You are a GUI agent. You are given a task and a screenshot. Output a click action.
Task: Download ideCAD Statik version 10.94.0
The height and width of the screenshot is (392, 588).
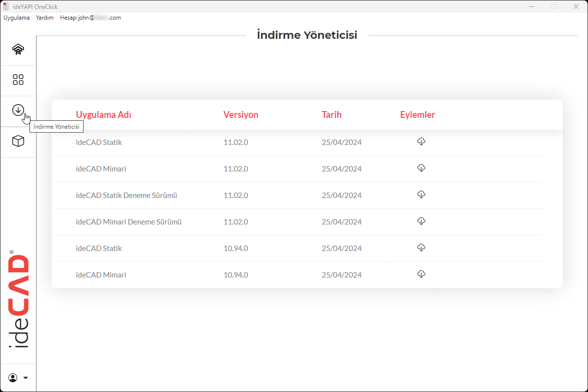[421, 248]
